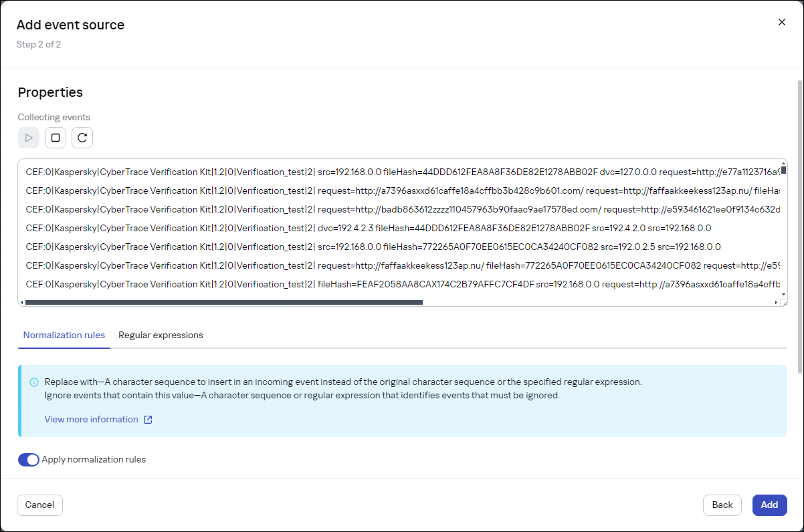Restart event collection via the refresh icon

pyautogui.click(x=82, y=138)
